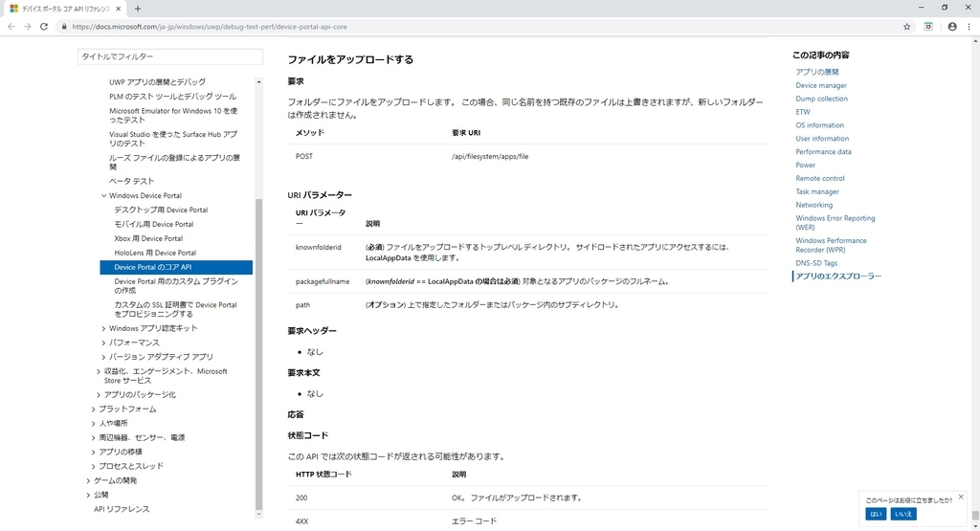
Task: Expand the アプリの移植 node
Action: 94,452
